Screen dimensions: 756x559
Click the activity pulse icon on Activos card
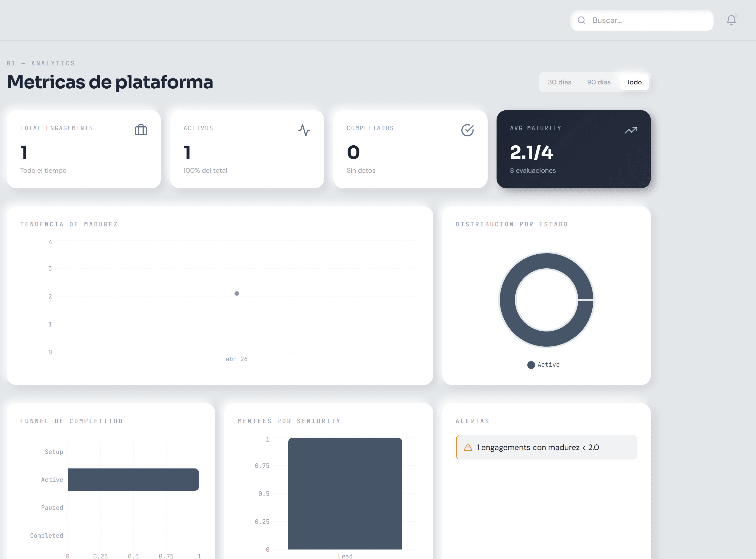tap(304, 130)
